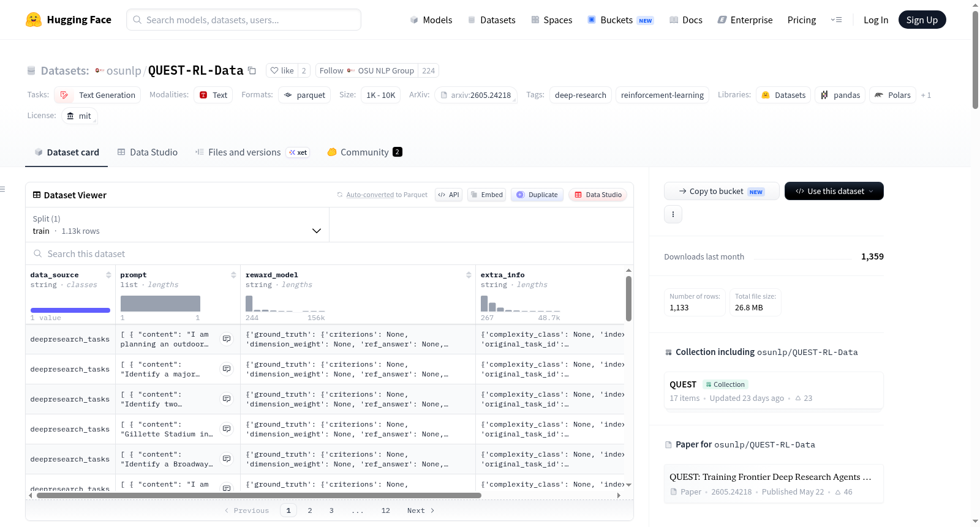Expand prompt cell for "Identify a major" row
Viewport: 980px width, 527px height.
[x=227, y=369]
